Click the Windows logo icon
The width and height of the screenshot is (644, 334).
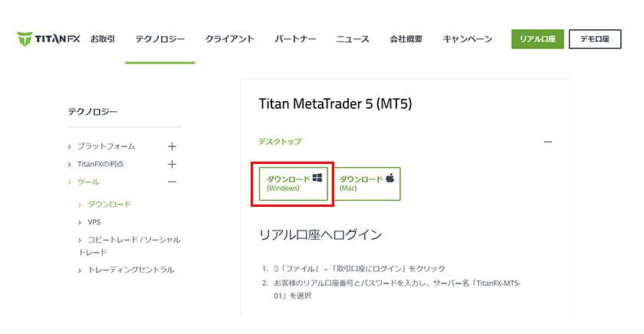[317, 178]
